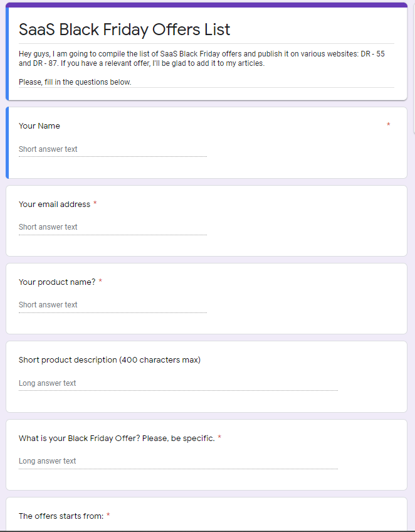Click the short answer field under email address
The height and width of the screenshot is (532, 415).
click(112, 227)
